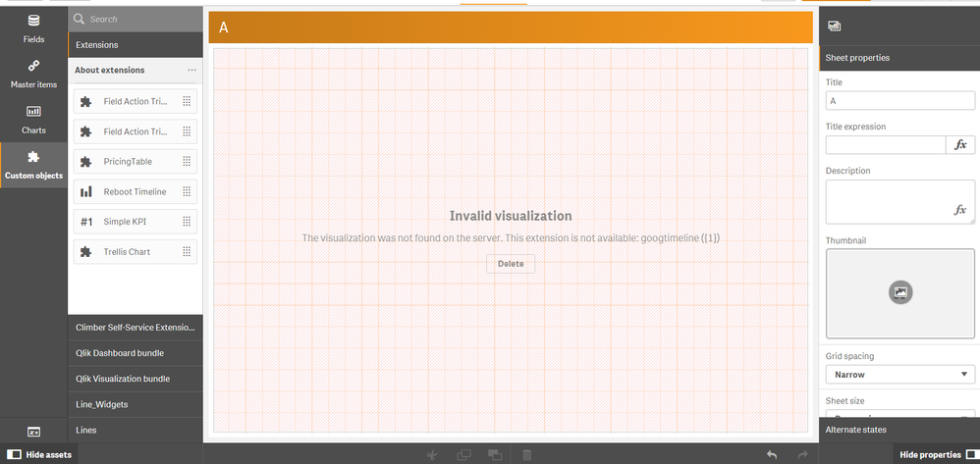This screenshot has height=464, width=980.
Task: Expand Qlik Visualization bundle section
Action: pyautogui.click(x=136, y=379)
